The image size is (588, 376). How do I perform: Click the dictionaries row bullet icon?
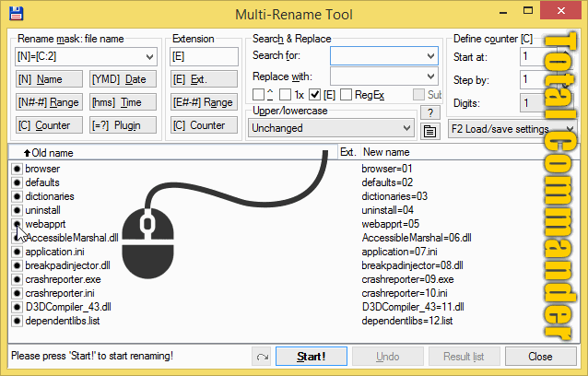[17, 196]
